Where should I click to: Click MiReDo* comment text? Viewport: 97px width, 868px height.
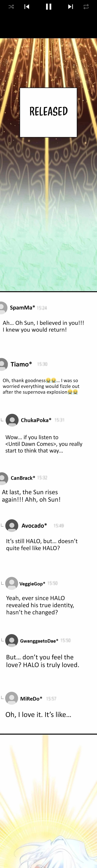[38, 715]
